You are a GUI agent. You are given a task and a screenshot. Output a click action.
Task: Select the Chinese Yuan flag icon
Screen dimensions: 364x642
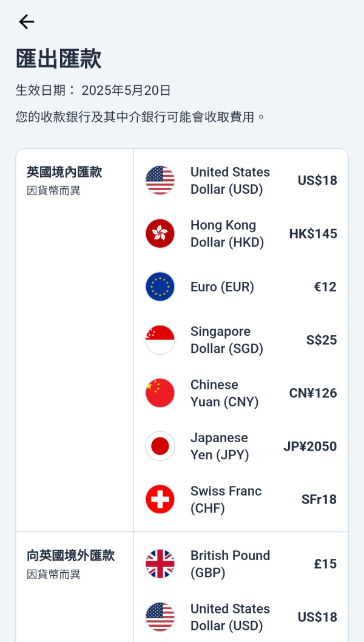click(160, 393)
